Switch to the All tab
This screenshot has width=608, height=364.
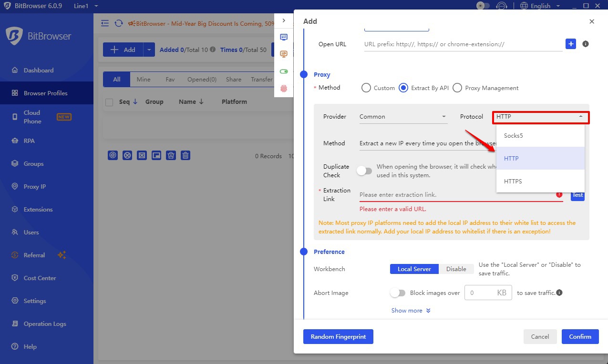[x=117, y=80]
